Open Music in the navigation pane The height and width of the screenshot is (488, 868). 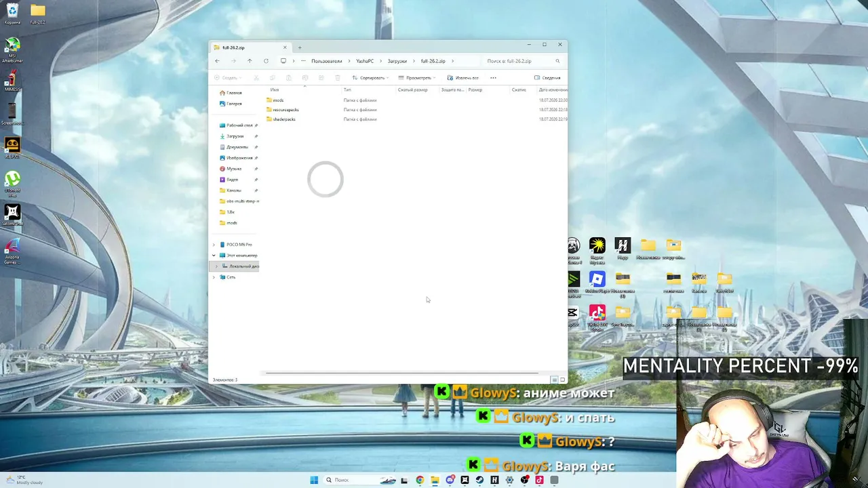(231, 169)
